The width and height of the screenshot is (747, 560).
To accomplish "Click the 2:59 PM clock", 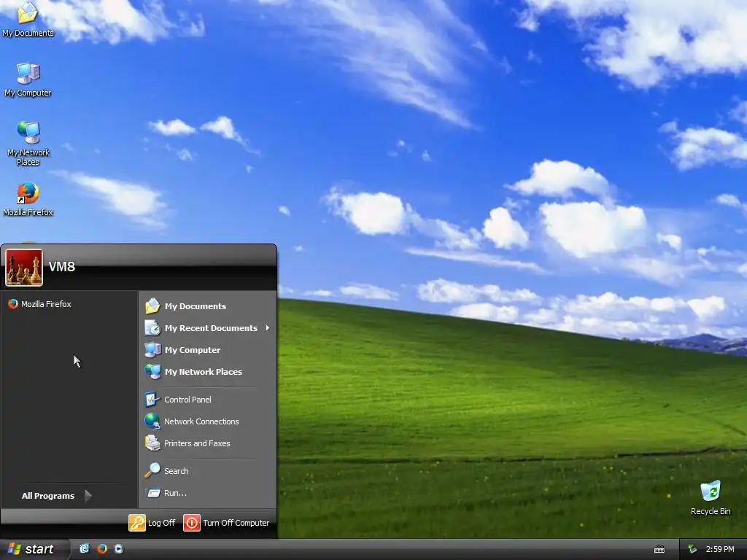I will tap(720, 549).
